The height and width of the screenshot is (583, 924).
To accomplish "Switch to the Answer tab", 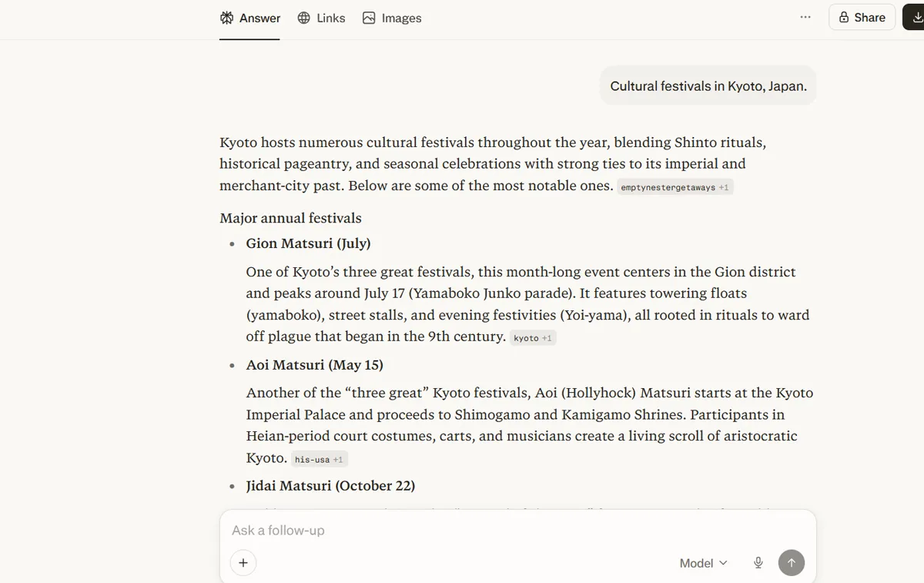I will click(x=250, y=18).
